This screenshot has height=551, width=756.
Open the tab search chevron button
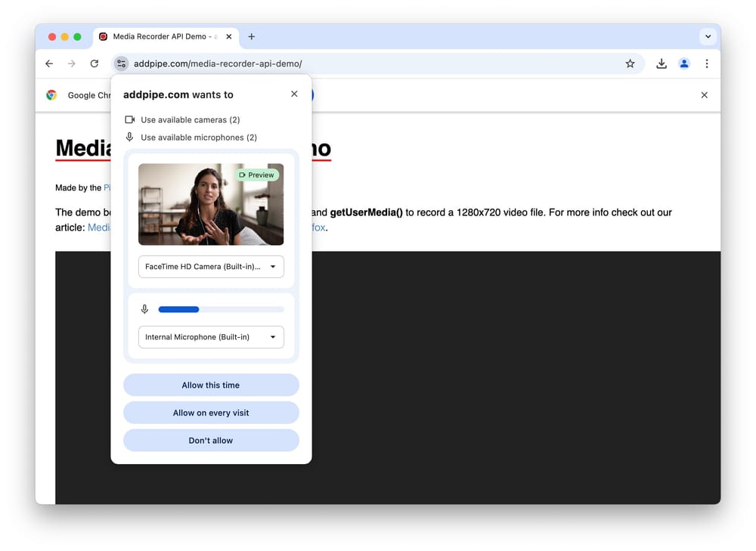(708, 36)
